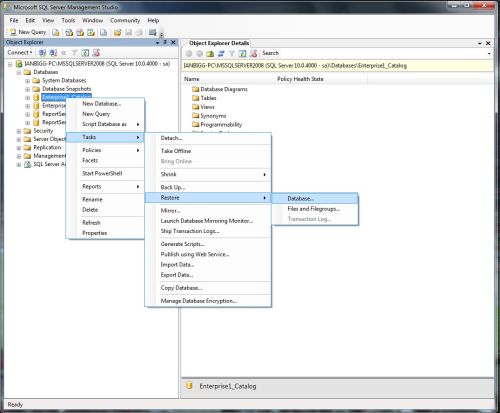Collapse the server node IANBIGG-PC\MSSQLSERVER2008
Screen dimensions: 500x413
coord(10,64)
